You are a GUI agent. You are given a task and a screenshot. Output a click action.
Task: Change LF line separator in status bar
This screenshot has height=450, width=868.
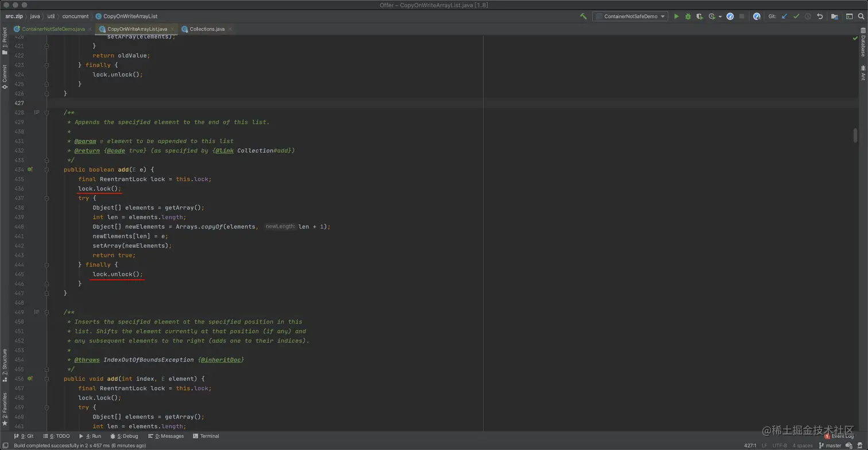click(764, 445)
